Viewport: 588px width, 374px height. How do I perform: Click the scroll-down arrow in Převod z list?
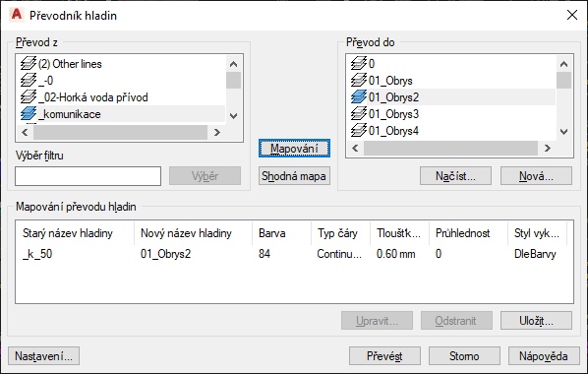point(233,116)
